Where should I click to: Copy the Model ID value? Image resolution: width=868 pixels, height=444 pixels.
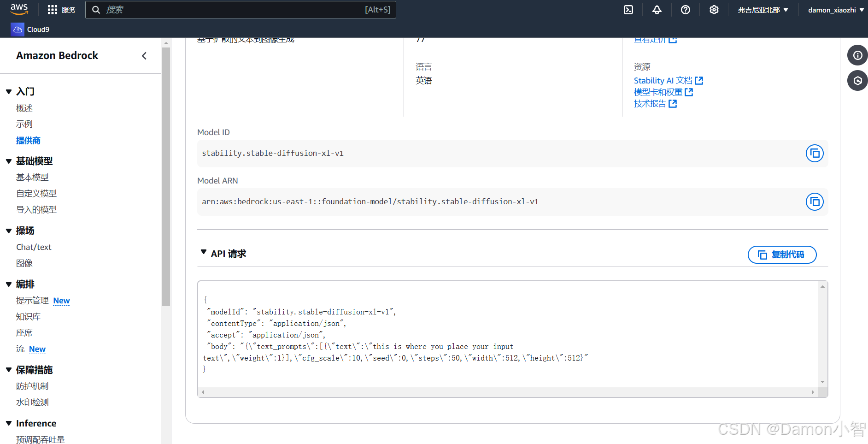(815, 154)
